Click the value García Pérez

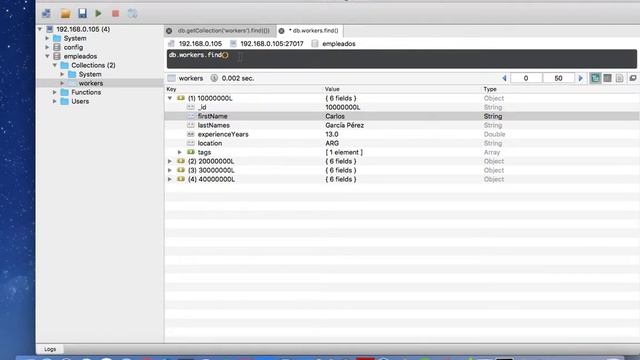pos(344,125)
